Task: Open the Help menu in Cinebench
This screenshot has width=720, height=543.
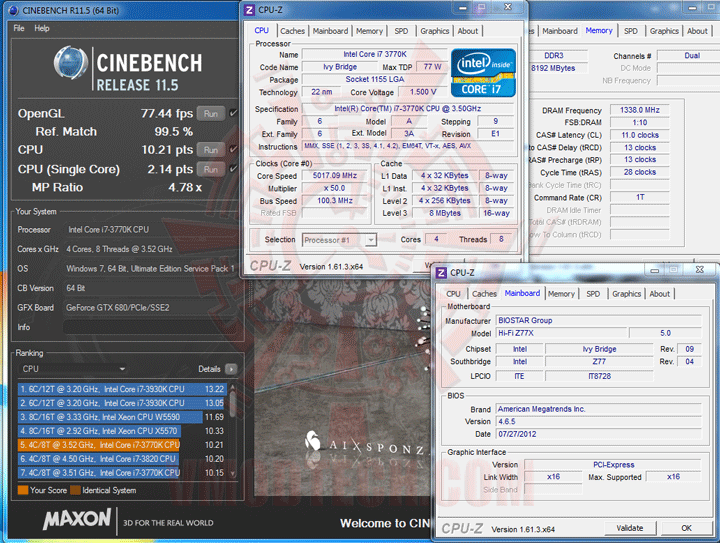Action: [42, 28]
